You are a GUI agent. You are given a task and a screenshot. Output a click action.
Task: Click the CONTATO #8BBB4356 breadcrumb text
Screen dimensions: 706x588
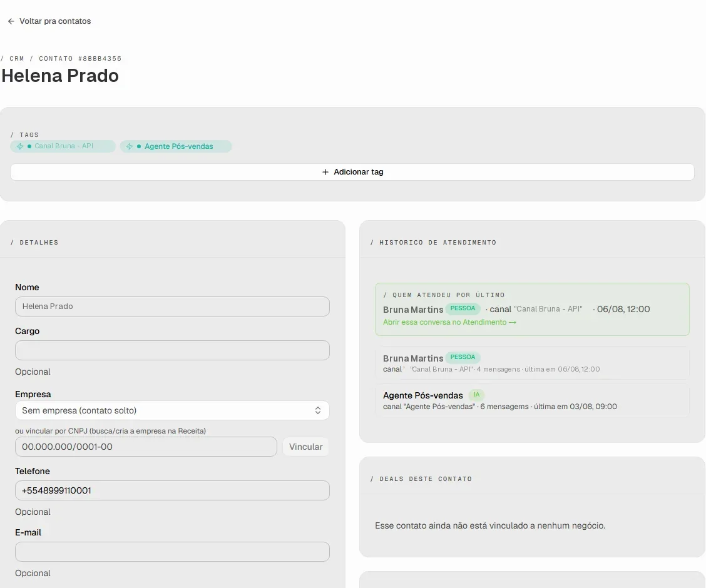click(80, 58)
